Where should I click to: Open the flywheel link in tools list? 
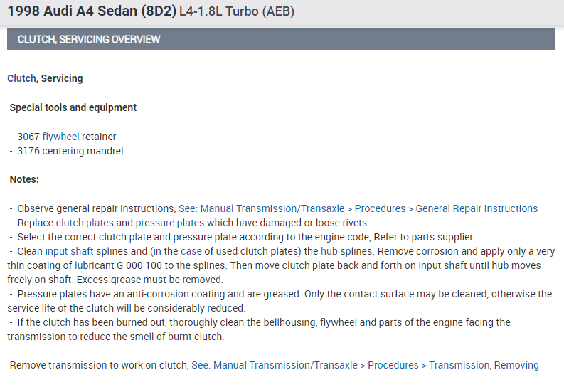pyautogui.click(x=60, y=137)
